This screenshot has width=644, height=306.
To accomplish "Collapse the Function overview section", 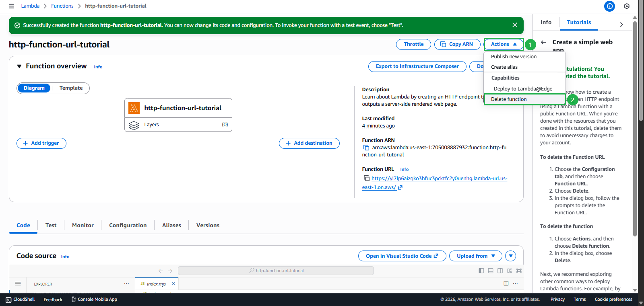I will [19, 66].
